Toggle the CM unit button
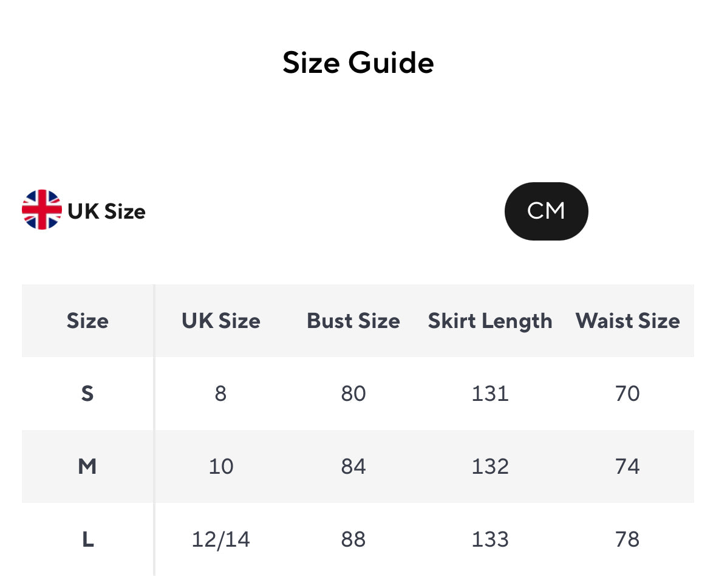 [x=546, y=211]
